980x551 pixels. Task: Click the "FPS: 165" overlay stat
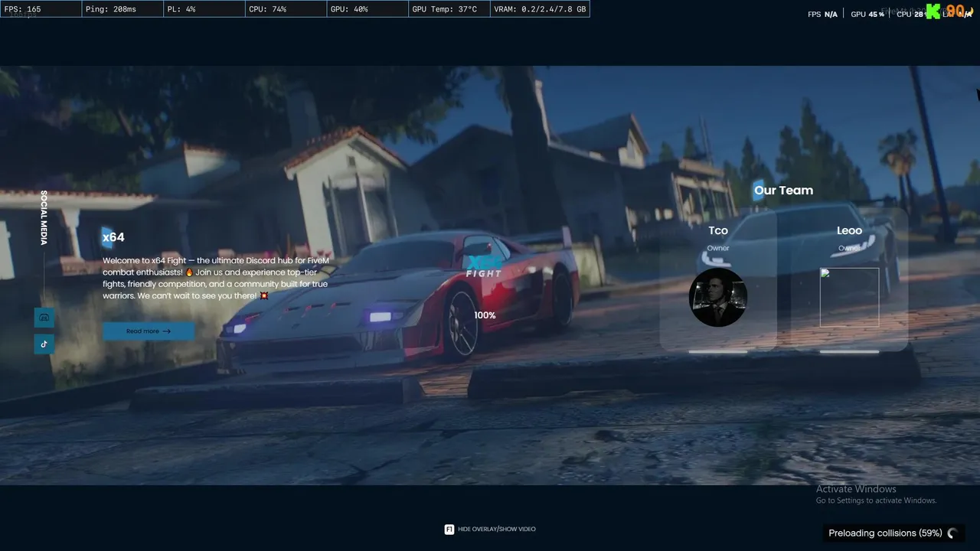point(23,9)
